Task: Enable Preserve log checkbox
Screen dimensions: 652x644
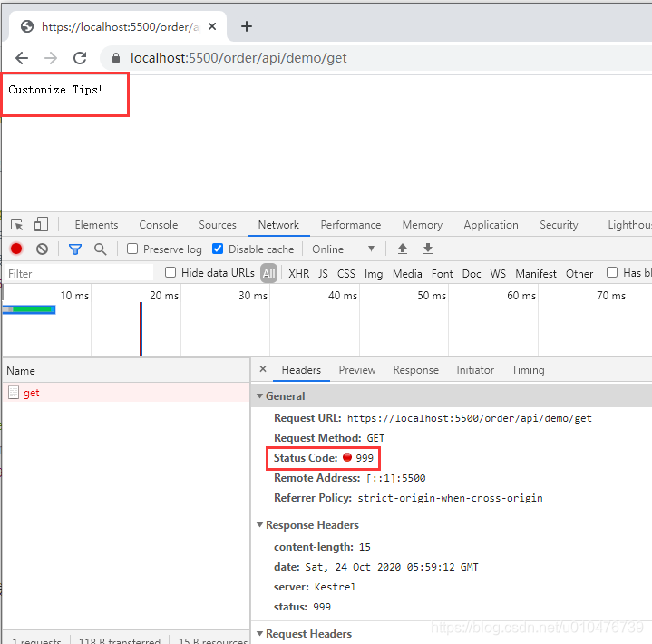Action: 132,249
